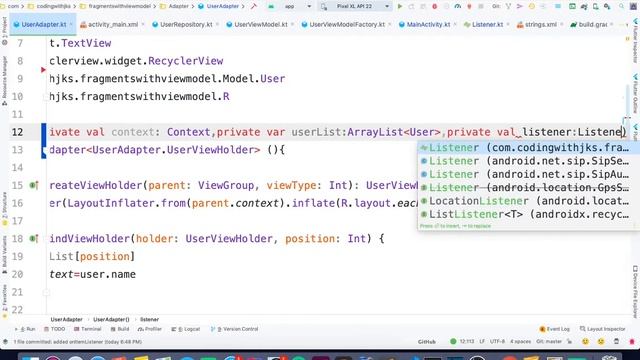Screen dimensions: 640x360
Task: Switch to UserViewModel.kt tab
Action: tap(260, 24)
